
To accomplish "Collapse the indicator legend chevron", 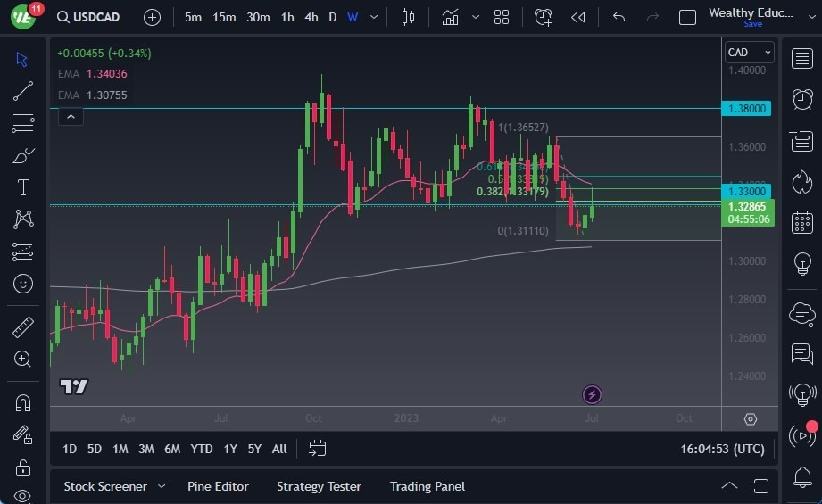I will coord(71,116).
